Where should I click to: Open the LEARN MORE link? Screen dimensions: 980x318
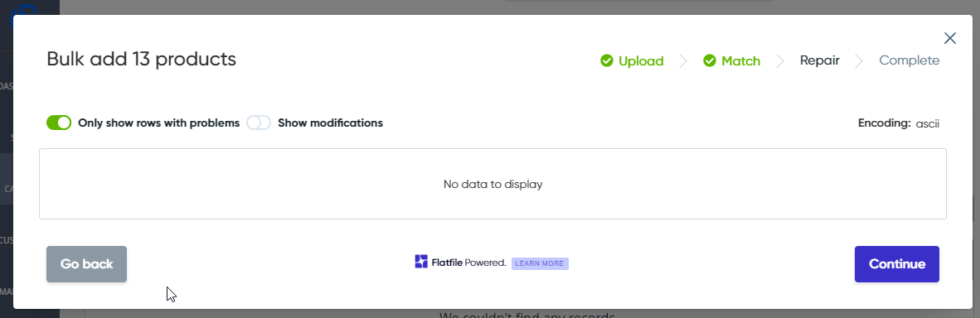540,263
